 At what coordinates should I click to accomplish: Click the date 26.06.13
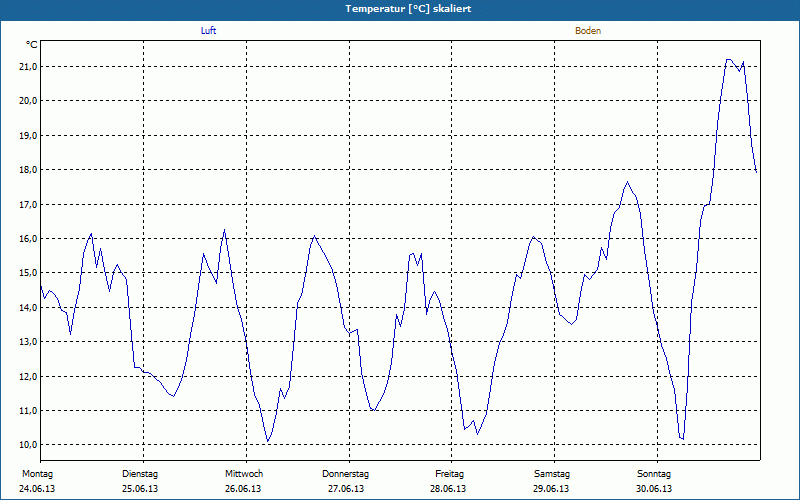pyautogui.click(x=243, y=489)
